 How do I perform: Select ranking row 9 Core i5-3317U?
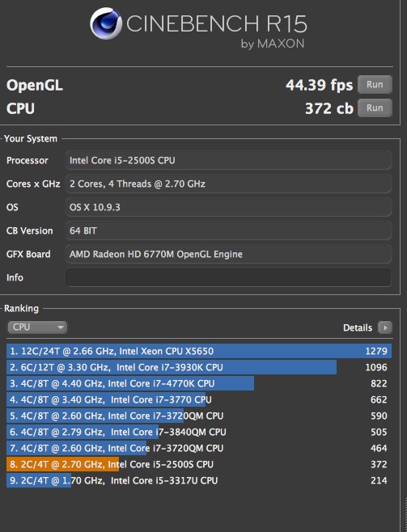click(199, 480)
